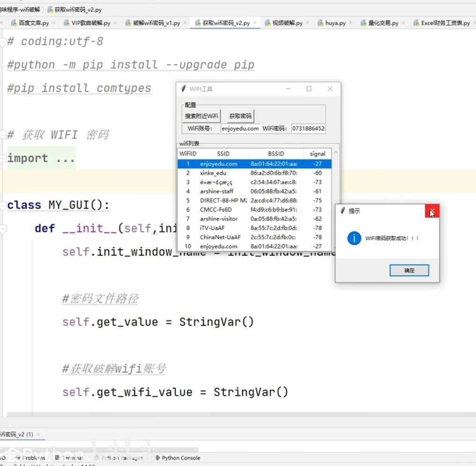Click the editor horizontal scrollbar
This screenshot has width=476, height=466.
(x=241, y=414)
